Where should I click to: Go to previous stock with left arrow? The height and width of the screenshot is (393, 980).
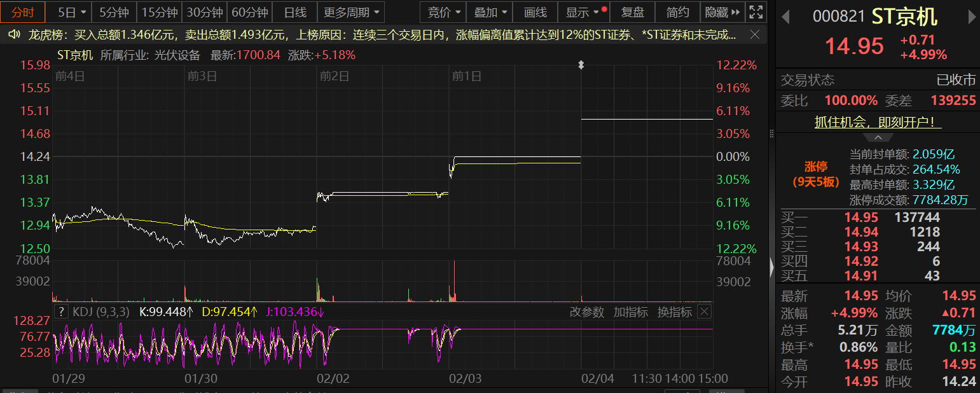(x=785, y=17)
